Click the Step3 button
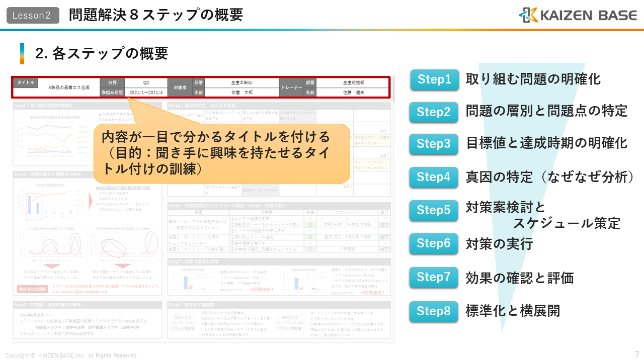 434,144
